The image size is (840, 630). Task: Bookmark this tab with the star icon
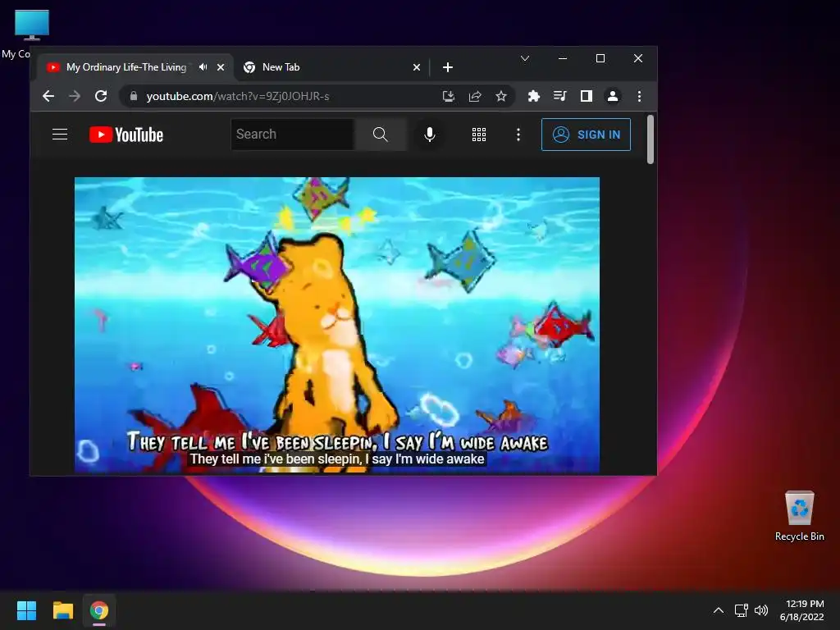click(501, 97)
